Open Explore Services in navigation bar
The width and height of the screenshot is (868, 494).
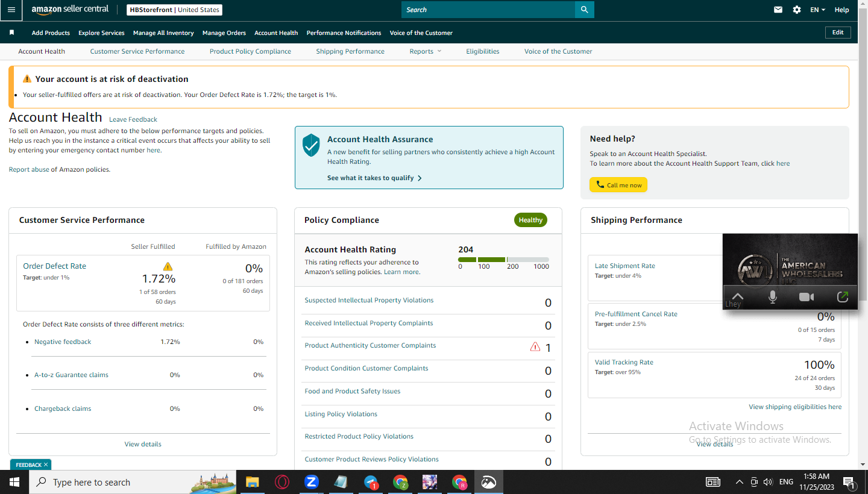(101, 33)
